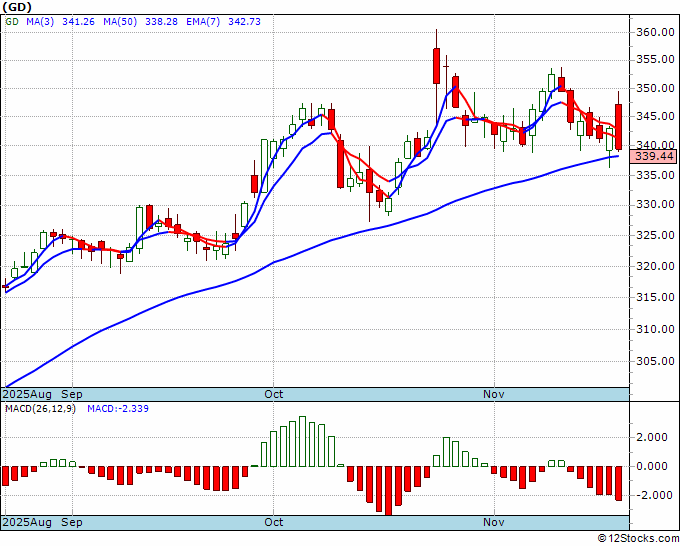
Task: Click the 315.00 price axis label
Action: pos(655,298)
